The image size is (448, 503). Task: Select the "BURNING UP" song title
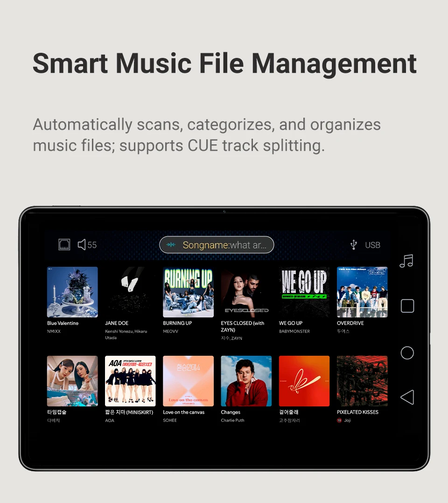tap(177, 323)
